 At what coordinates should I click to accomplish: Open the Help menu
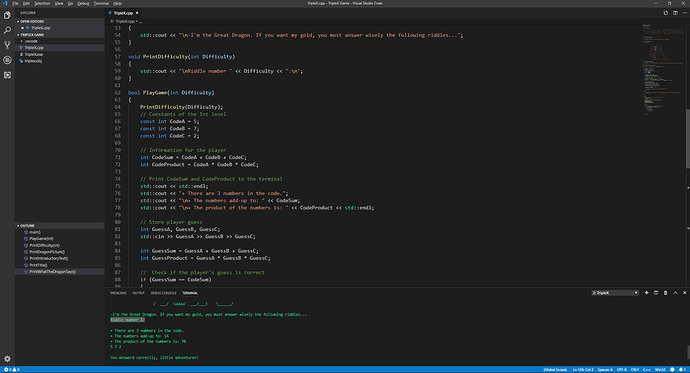tap(117, 3)
